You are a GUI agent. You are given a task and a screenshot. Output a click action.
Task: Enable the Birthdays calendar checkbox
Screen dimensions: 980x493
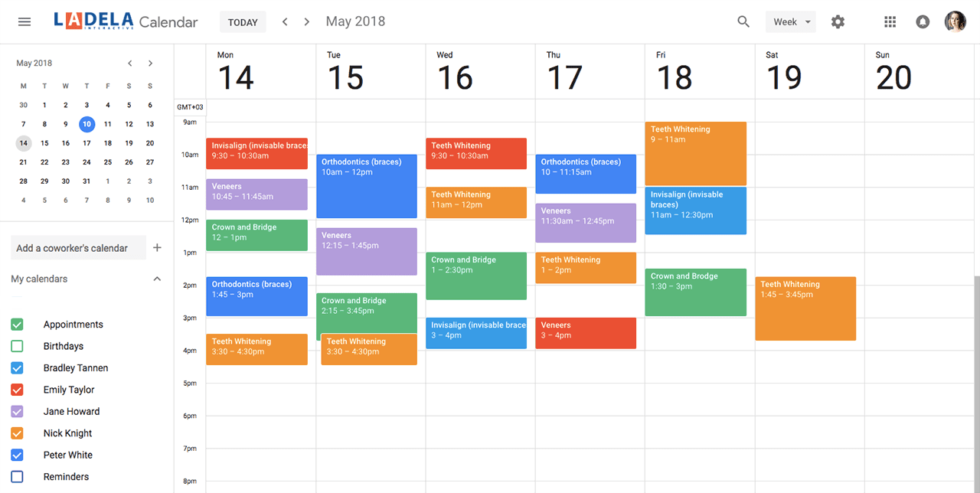coord(17,346)
